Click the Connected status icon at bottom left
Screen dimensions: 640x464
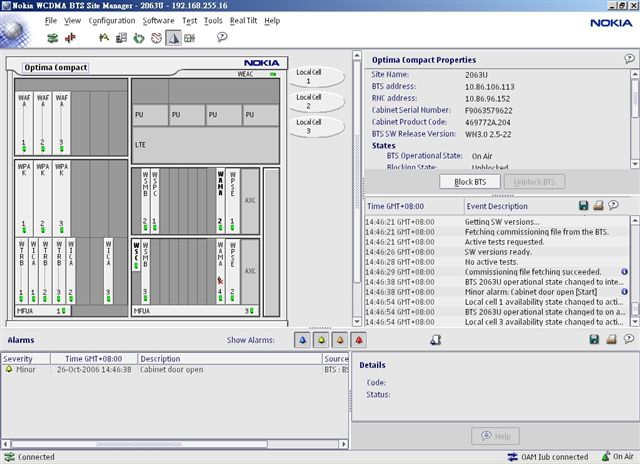[9, 457]
